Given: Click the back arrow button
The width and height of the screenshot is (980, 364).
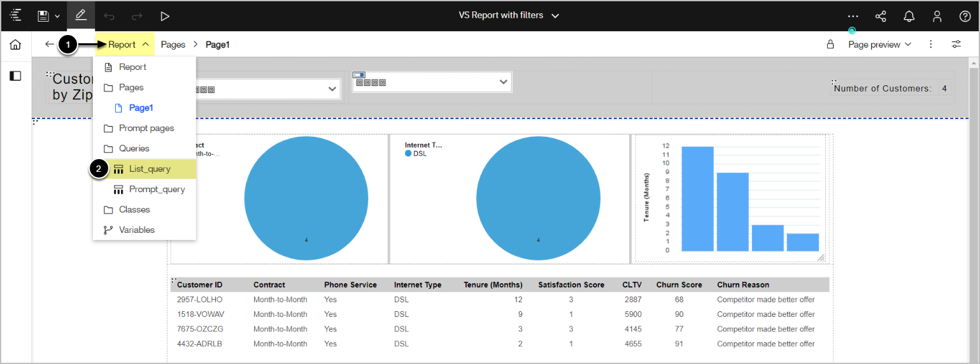Looking at the screenshot, I should coord(50,45).
